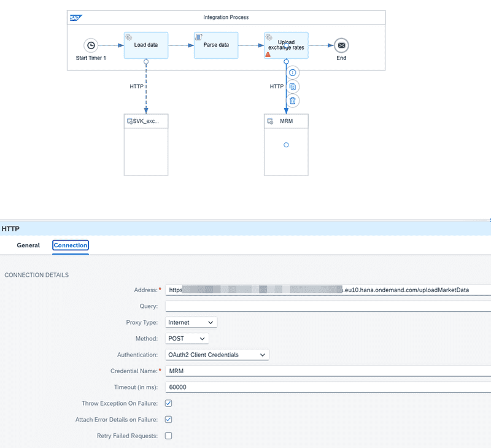
Task: Click the red warning icon on Upload exchange rates
Action: pyautogui.click(x=268, y=55)
